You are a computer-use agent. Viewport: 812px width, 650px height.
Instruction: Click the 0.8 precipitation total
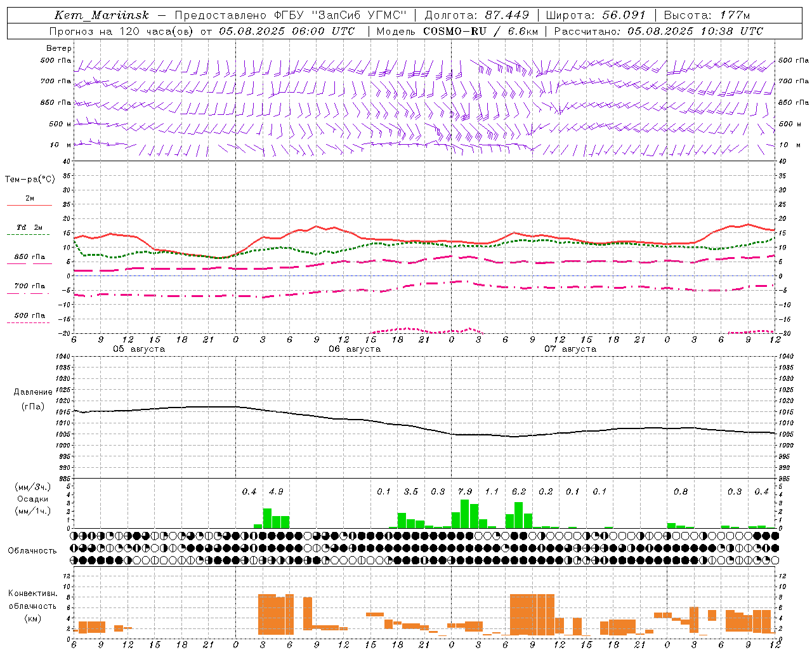(681, 491)
